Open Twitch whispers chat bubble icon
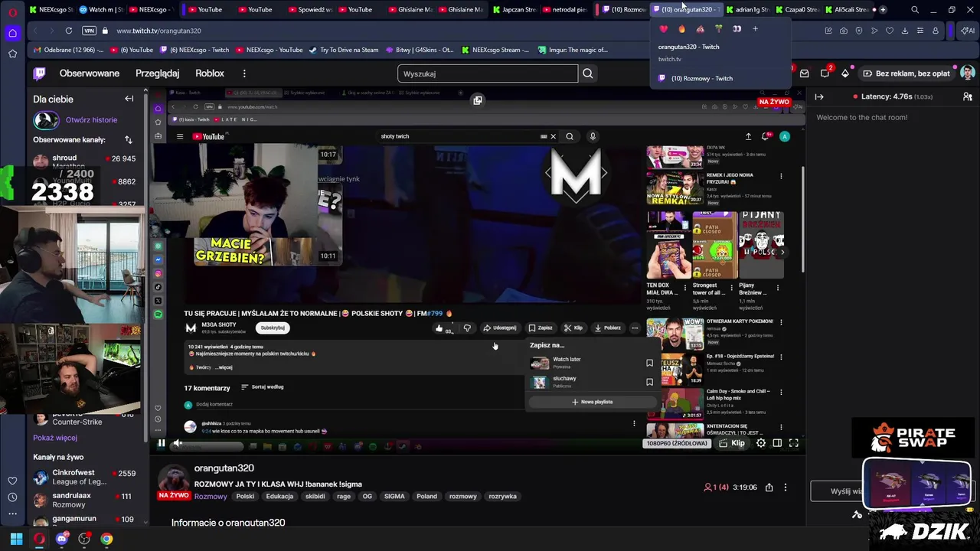Image resolution: width=980 pixels, height=551 pixels. (825, 73)
